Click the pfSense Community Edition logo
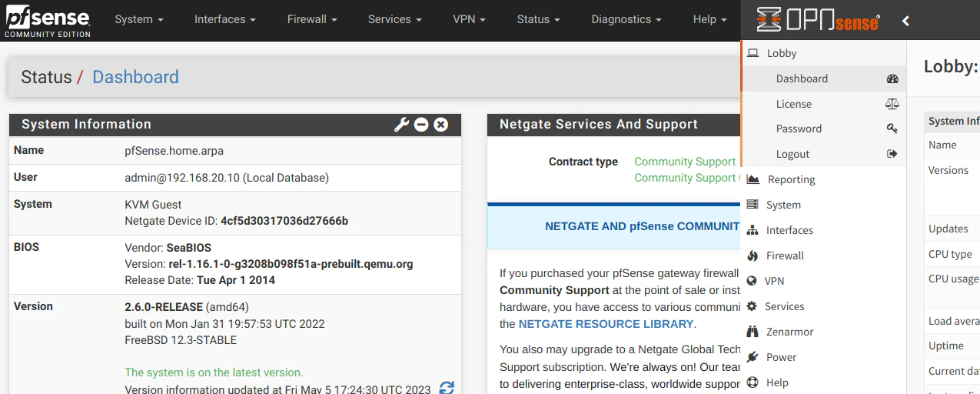The width and height of the screenshot is (980, 394). click(x=48, y=21)
